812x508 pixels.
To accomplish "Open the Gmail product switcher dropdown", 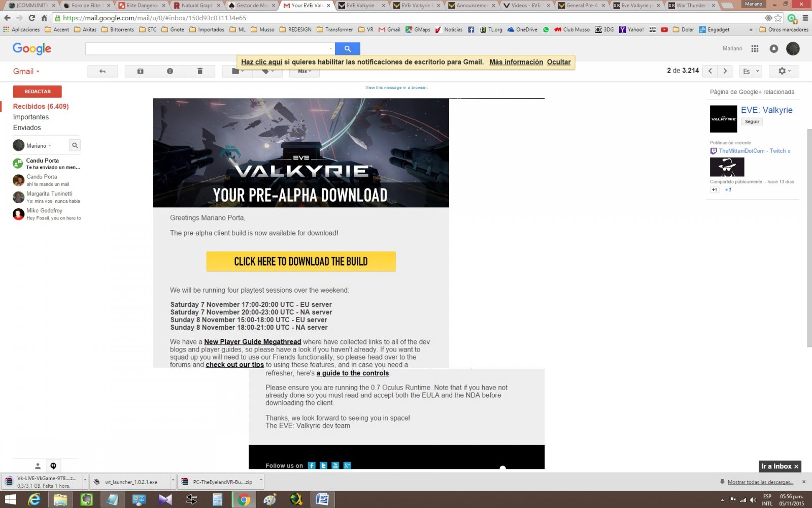I will (x=26, y=71).
